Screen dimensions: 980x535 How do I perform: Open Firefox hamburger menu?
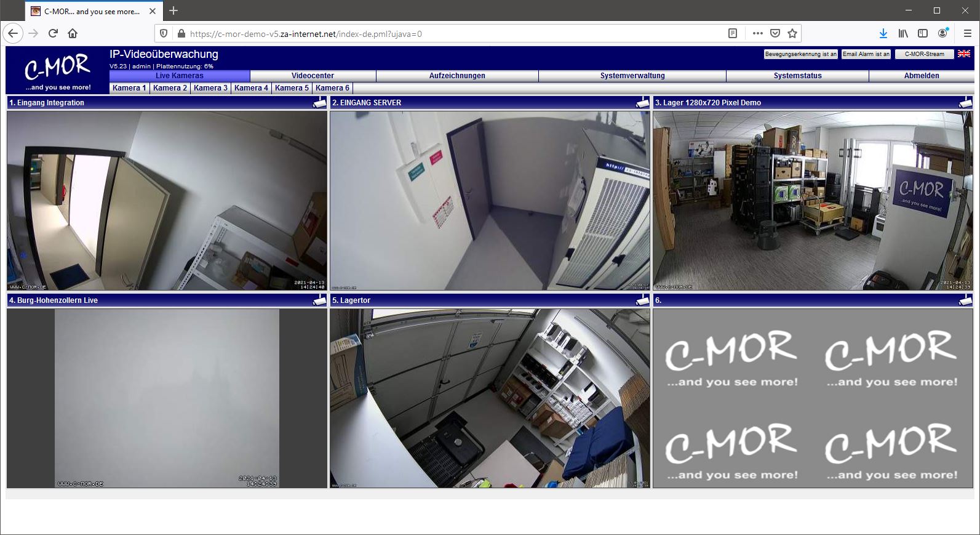pyautogui.click(x=967, y=33)
